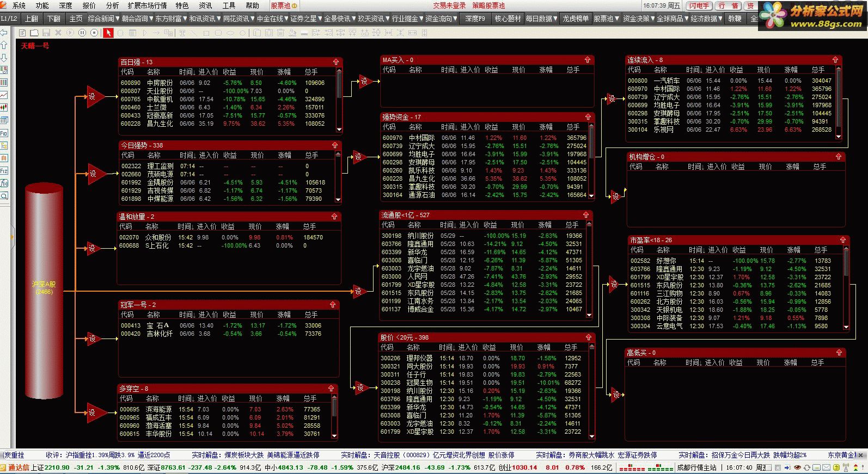Screen dimensions: 868x474
Task: Open the 经济数据 dropdown
Action: (x=706, y=19)
